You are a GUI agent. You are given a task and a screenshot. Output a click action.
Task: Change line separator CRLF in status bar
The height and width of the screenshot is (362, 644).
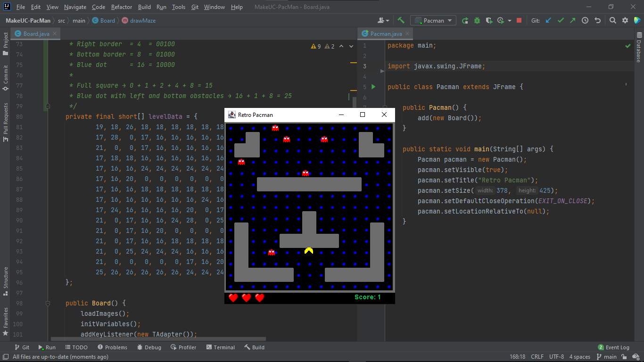537,357
